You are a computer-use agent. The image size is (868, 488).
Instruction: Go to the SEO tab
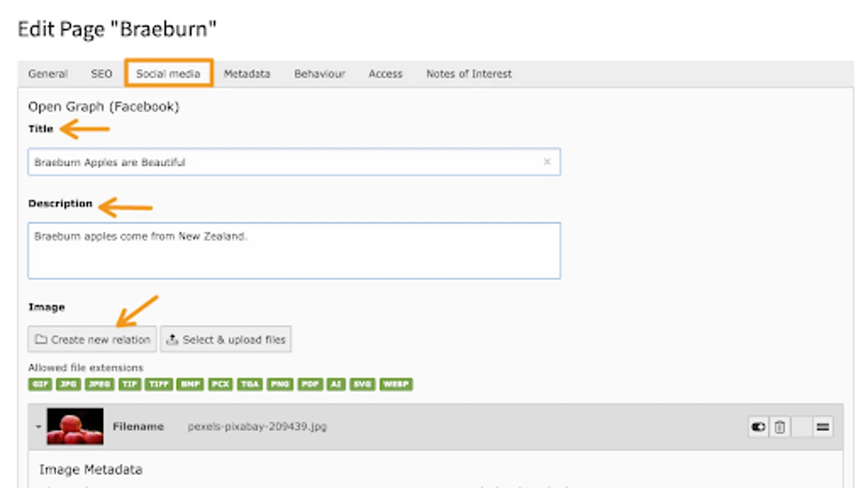(x=101, y=74)
